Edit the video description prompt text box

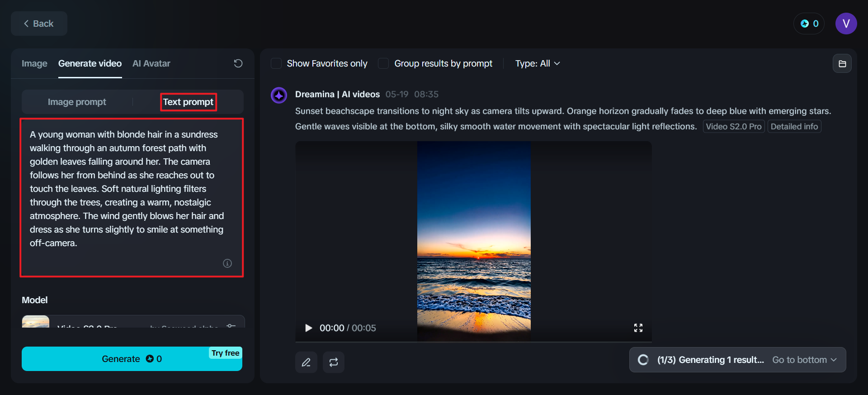click(132, 197)
